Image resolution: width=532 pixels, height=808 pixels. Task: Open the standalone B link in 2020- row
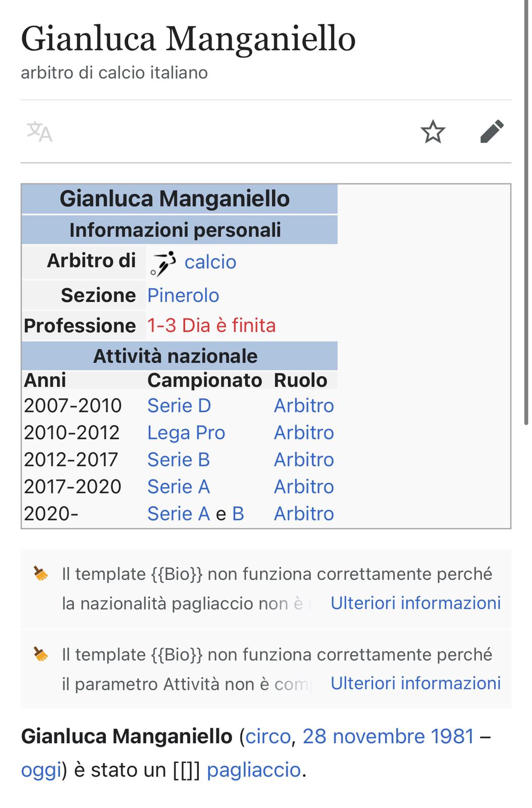click(238, 514)
